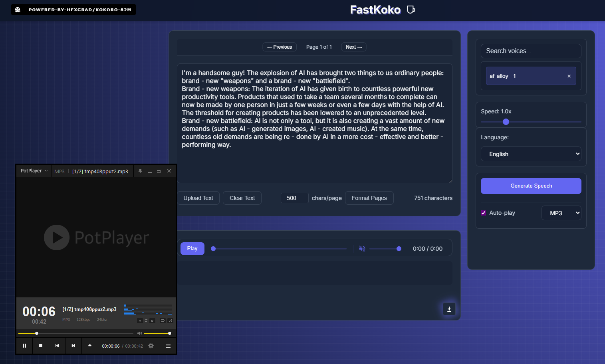This screenshot has width=605, height=364.
Task: Click the large 00:06 elapsed time in PotPlayer
Action: point(39,311)
